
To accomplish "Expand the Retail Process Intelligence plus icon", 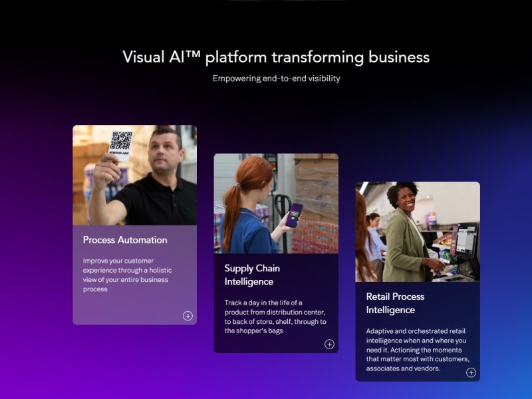I will point(471,372).
